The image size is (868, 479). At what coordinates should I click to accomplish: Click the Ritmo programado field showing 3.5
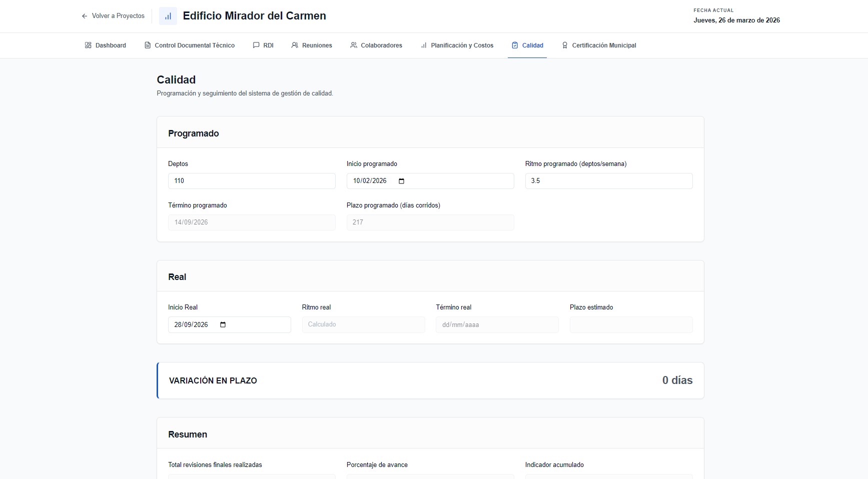[609, 181]
